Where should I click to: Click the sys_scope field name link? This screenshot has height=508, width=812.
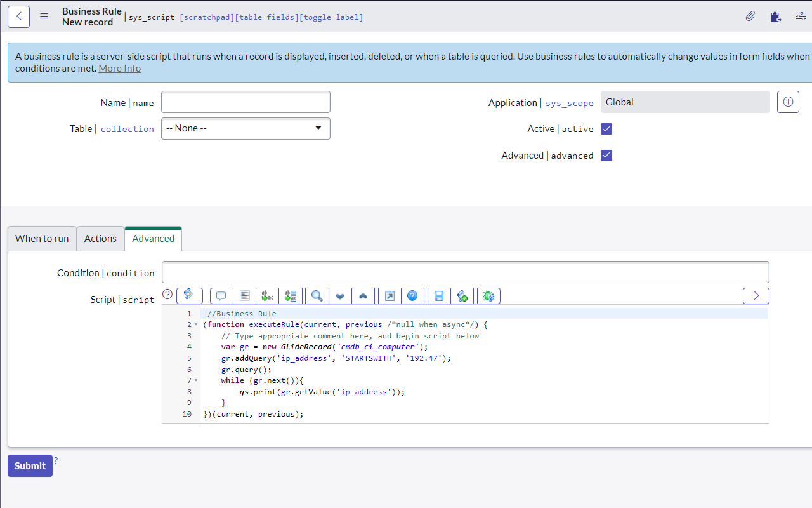(570, 103)
